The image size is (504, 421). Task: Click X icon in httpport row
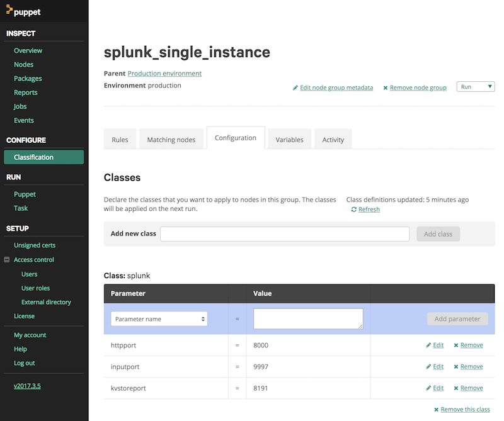pyautogui.click(x=455, y=345)
